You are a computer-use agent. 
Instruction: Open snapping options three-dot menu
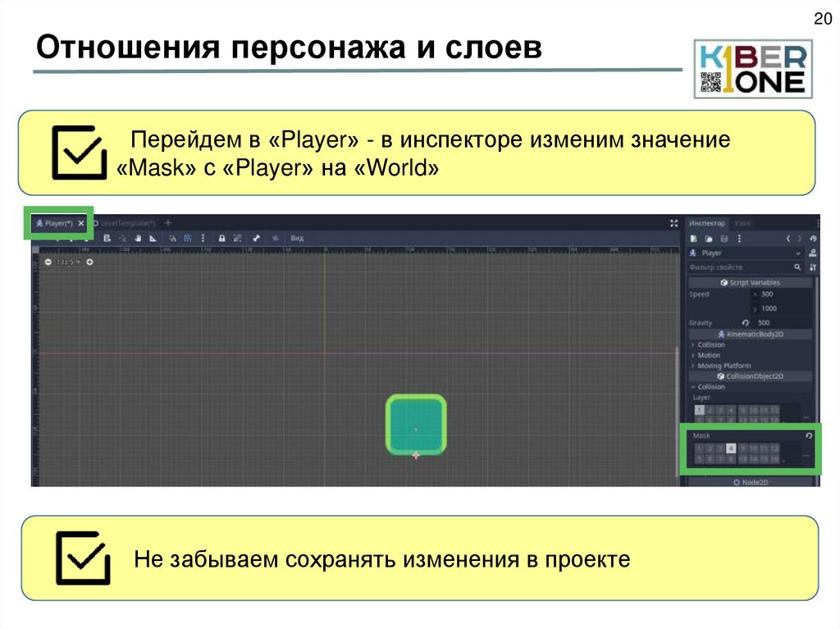coord(203,238)
